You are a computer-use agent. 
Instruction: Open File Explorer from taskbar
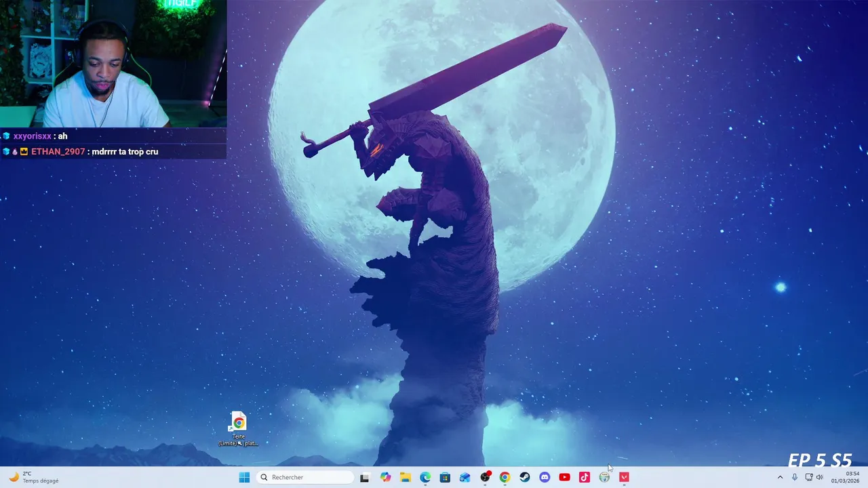click(x=405, y=477)
